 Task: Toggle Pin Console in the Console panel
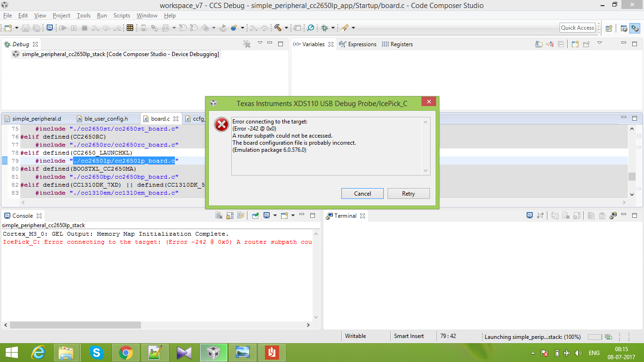point(256,215)
